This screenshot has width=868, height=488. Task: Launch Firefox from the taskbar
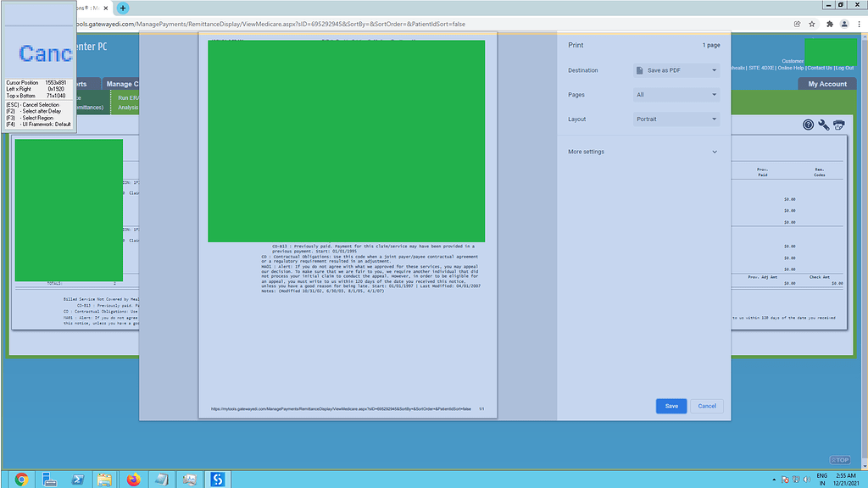pyautogui.click(x=133, y=479)
